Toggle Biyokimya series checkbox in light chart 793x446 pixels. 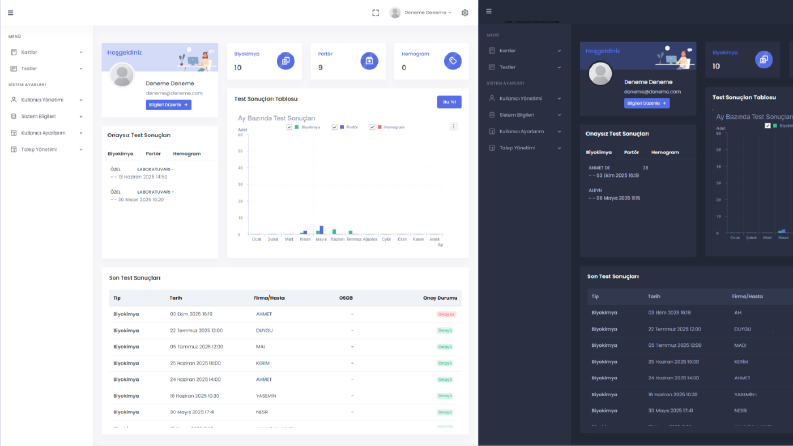click(289, 127)
